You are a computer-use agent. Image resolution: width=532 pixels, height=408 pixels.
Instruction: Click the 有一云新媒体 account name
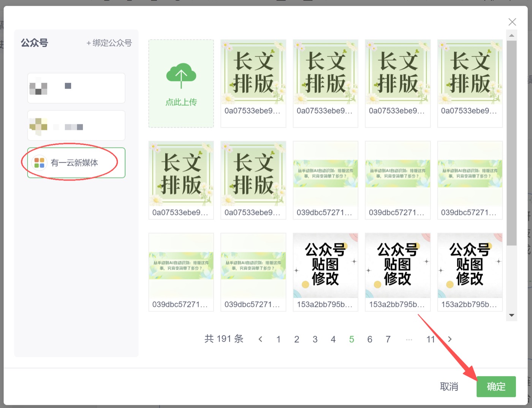coord(74,163)
